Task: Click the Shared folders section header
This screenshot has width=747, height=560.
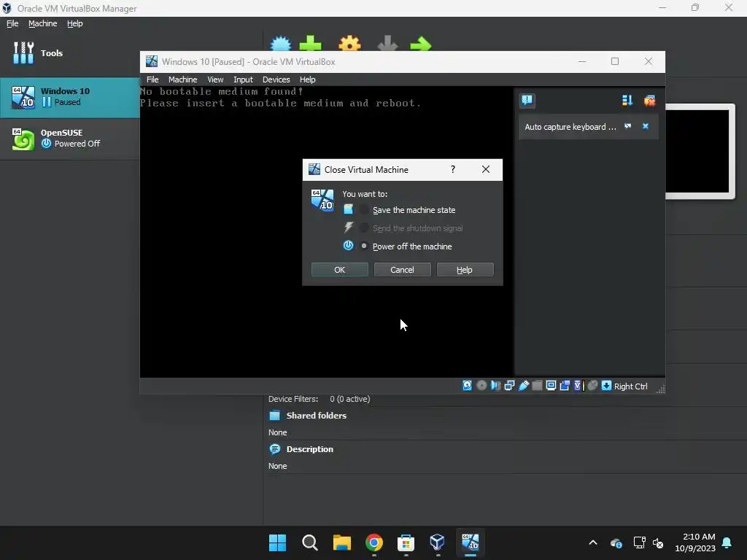Action: click(317, 415)
